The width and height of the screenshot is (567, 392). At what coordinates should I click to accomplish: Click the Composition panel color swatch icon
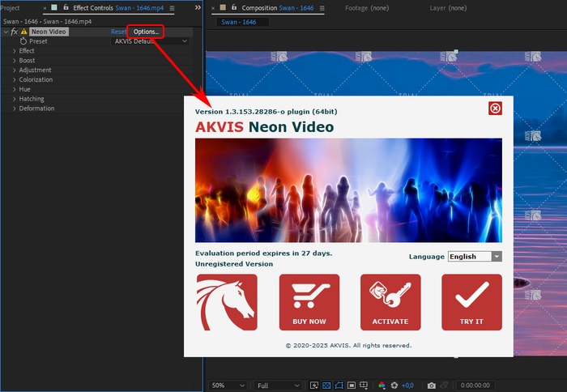(x=223, y=7)
